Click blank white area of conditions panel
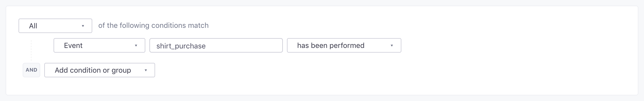The image size is (644, 101). 489,64
